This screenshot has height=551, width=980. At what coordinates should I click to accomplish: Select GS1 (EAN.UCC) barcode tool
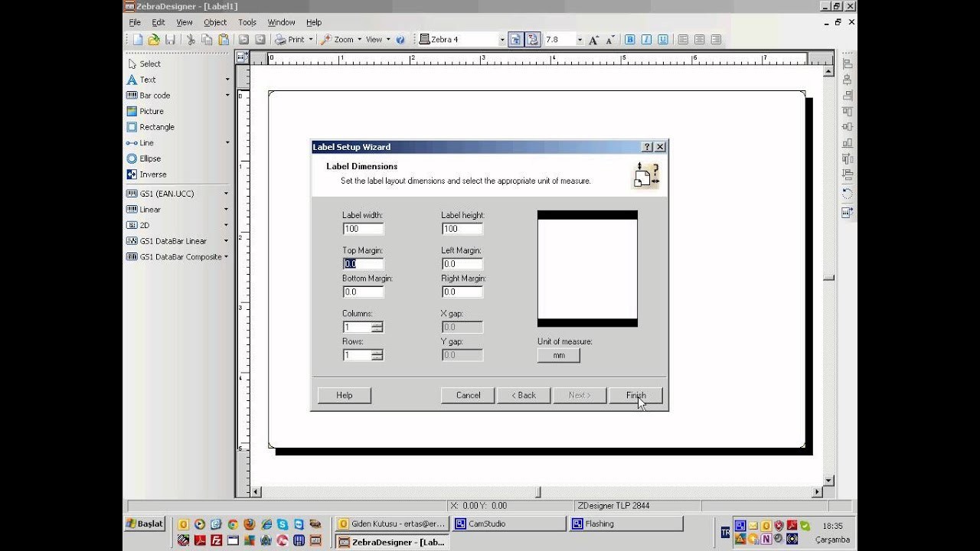point(160,194)
